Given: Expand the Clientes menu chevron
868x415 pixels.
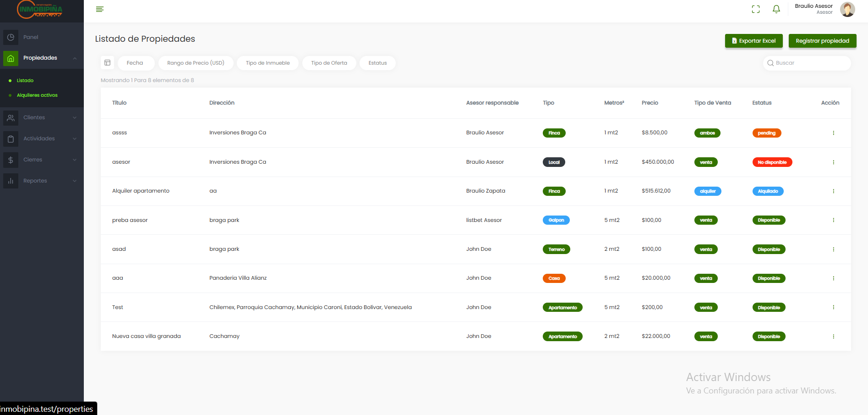Looking at the screenshot, I should 75,118.
